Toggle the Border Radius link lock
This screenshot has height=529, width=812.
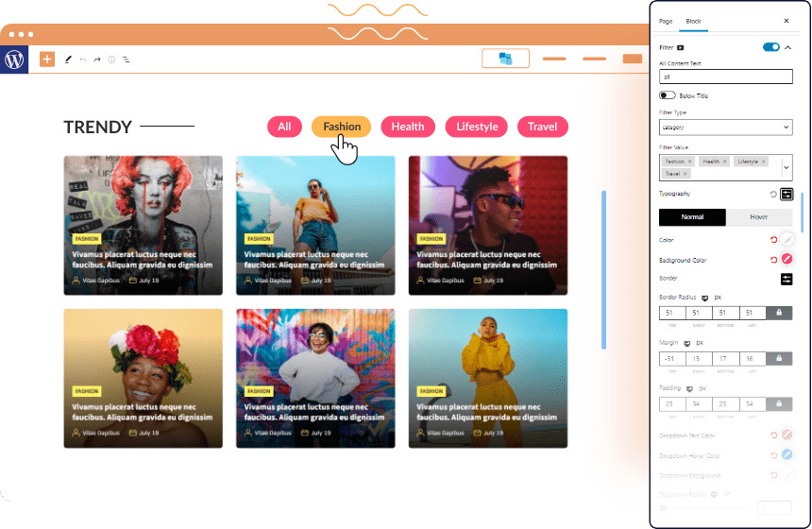(779, 313)
